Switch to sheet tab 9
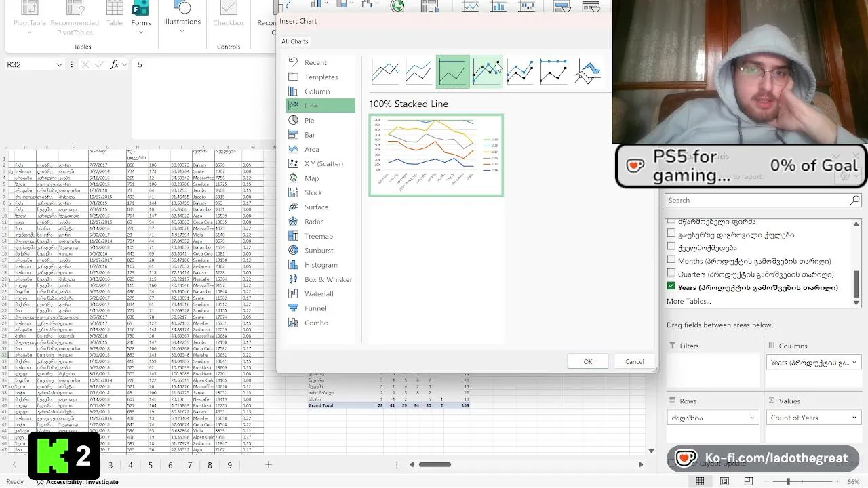This screenshot has height=488, width=868. (229, 465)
